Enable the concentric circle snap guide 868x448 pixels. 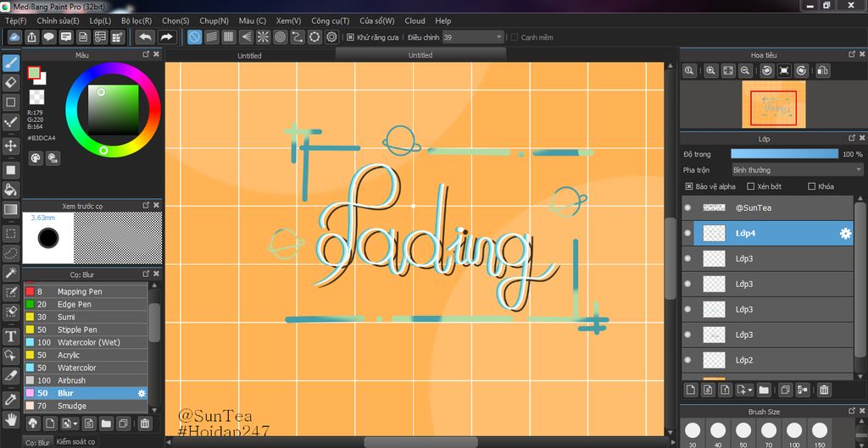coord(281,37)
